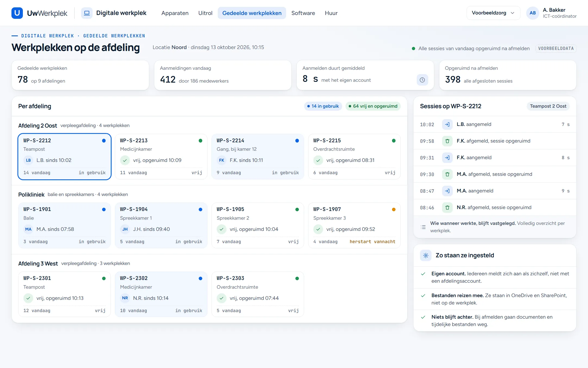This screenshot has width=588, height=368.
Task: Select the WP-S-2212 workstation card
Action: coord(65,157)
